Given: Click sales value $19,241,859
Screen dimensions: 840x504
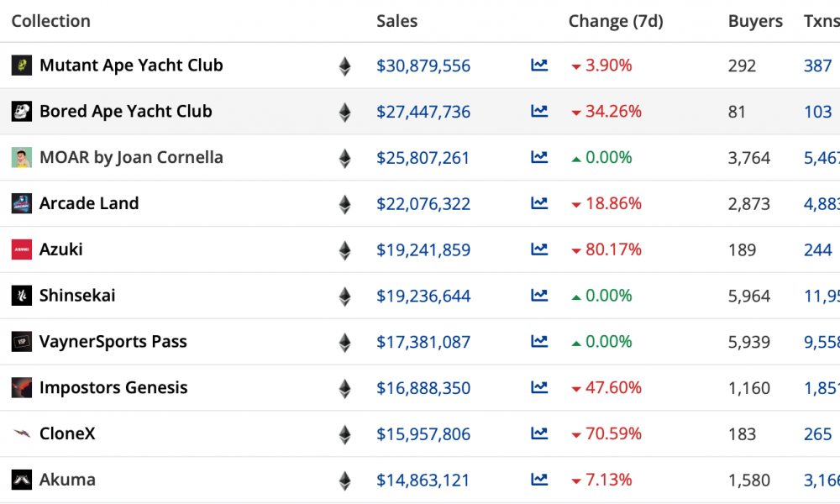Looking at the screenshot, I should [423, 250].
